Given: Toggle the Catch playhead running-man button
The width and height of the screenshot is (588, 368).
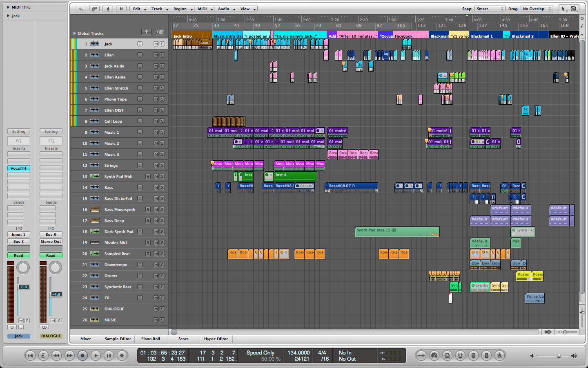Looking at the screenshot, I should tap(108, 9).
